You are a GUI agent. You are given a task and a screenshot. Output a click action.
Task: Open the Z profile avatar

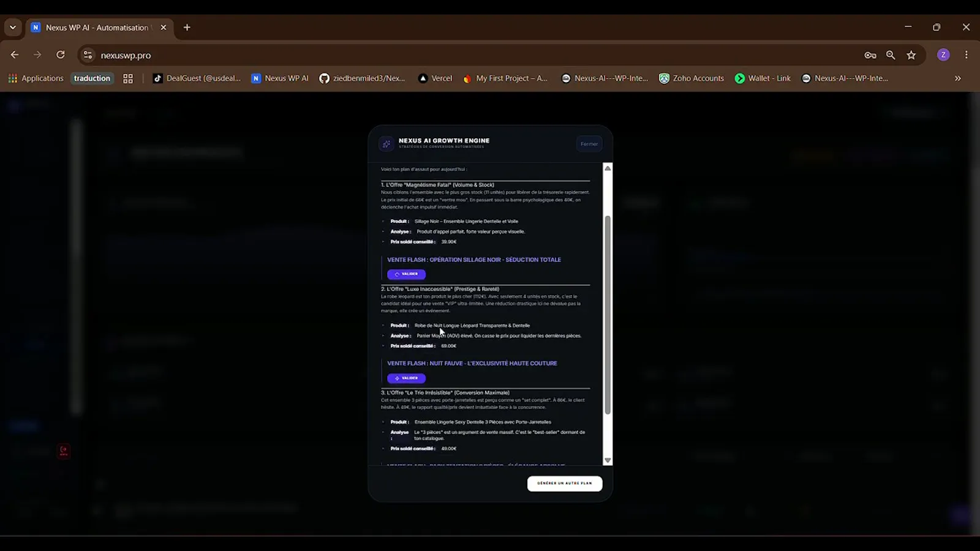(x=943, y=55)
